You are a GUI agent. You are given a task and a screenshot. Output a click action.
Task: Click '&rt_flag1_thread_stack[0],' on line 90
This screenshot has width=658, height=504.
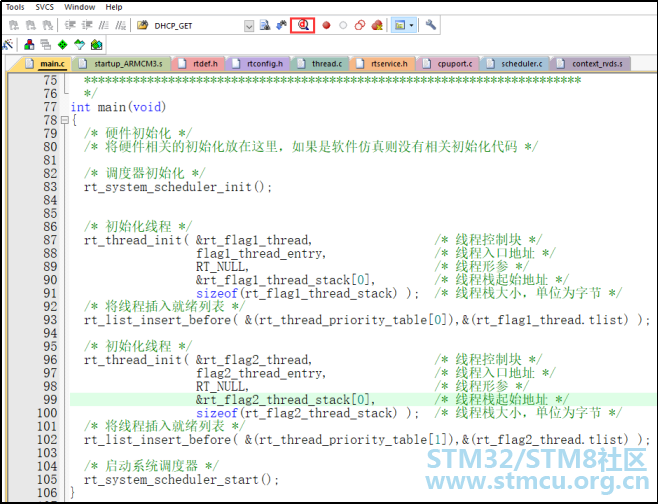click(x=285, y=280)
